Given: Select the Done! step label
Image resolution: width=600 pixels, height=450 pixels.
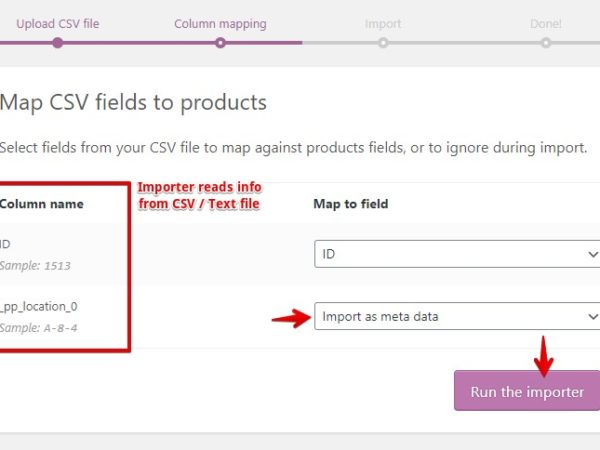Looking at the screenshot, I should 545,23.
